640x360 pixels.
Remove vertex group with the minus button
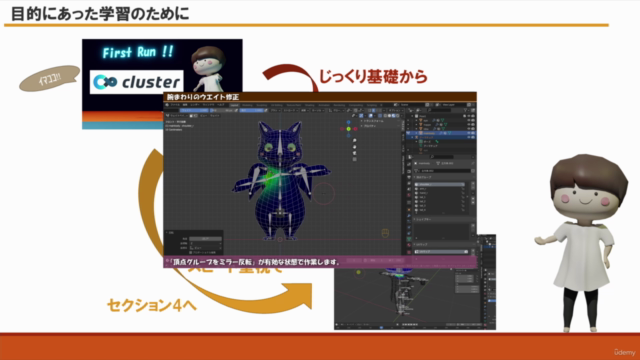(x=473, y=188)
